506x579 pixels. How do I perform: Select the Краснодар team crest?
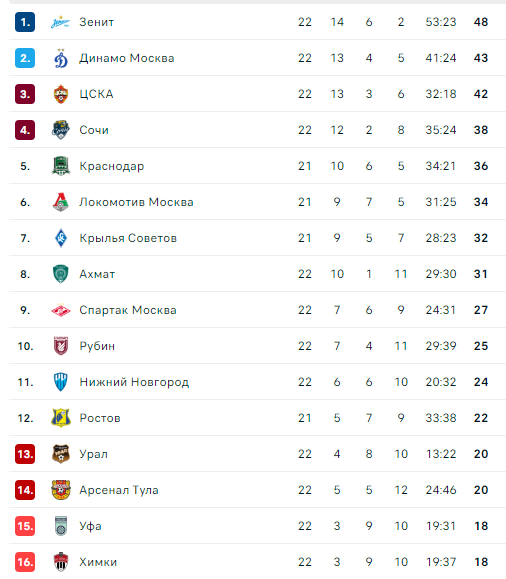coord(61,166)
